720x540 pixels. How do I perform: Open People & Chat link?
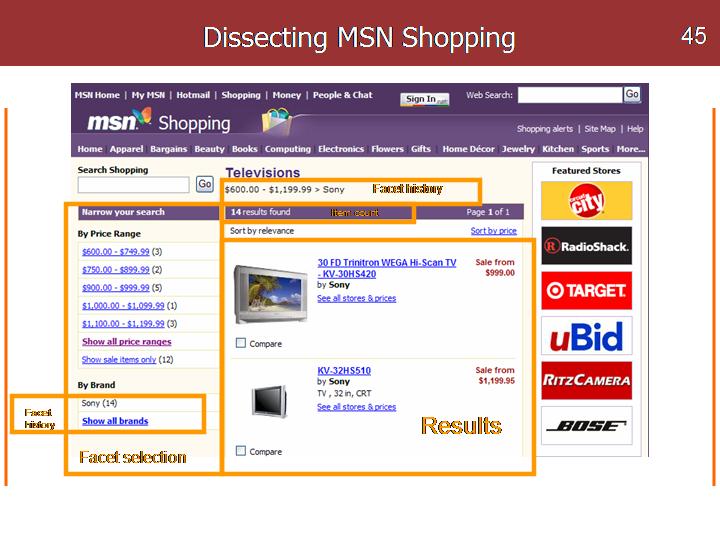[x=343, y=95]
